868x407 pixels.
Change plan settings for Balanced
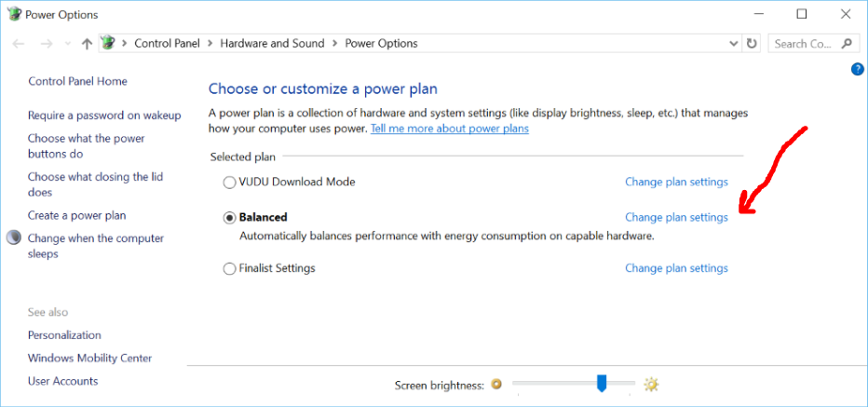click(x=676, y=217)
